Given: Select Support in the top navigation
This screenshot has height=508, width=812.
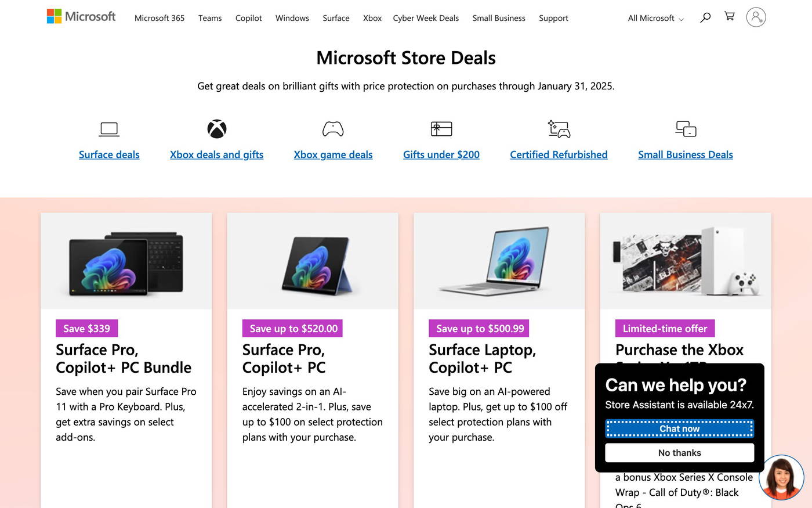Looking at the screenshot, I should 553,18.
